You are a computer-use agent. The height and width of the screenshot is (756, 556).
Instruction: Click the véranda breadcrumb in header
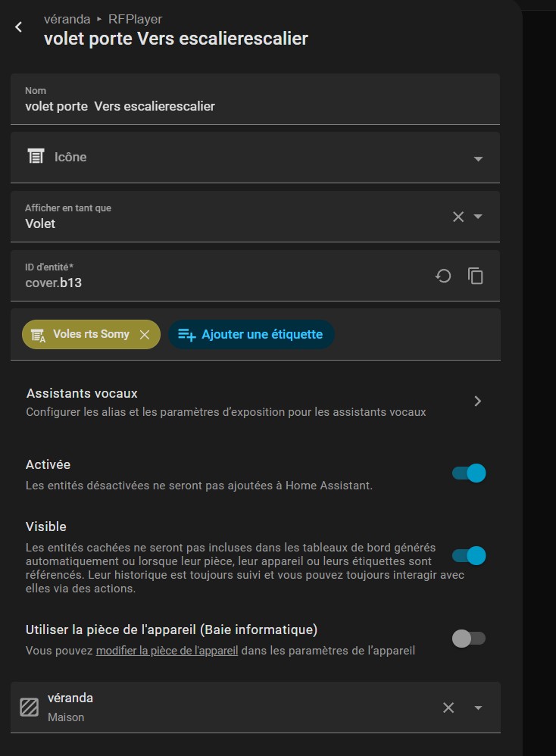coord(67,19)
